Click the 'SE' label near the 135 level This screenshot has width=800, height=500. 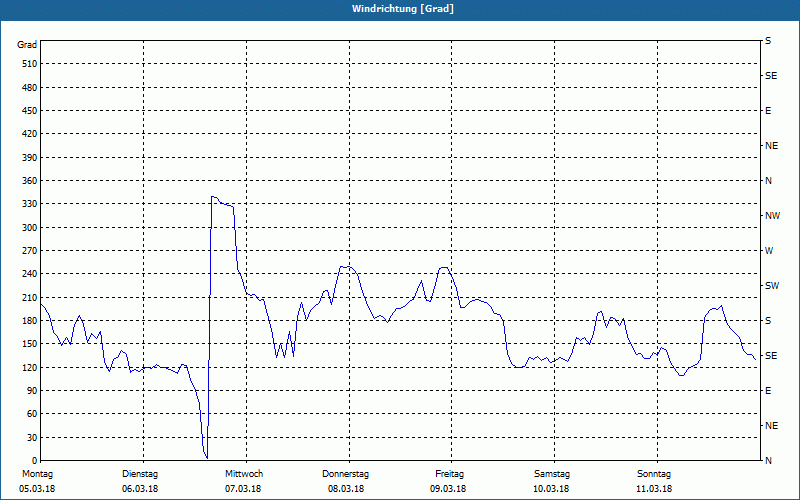(x=771, y=356)
